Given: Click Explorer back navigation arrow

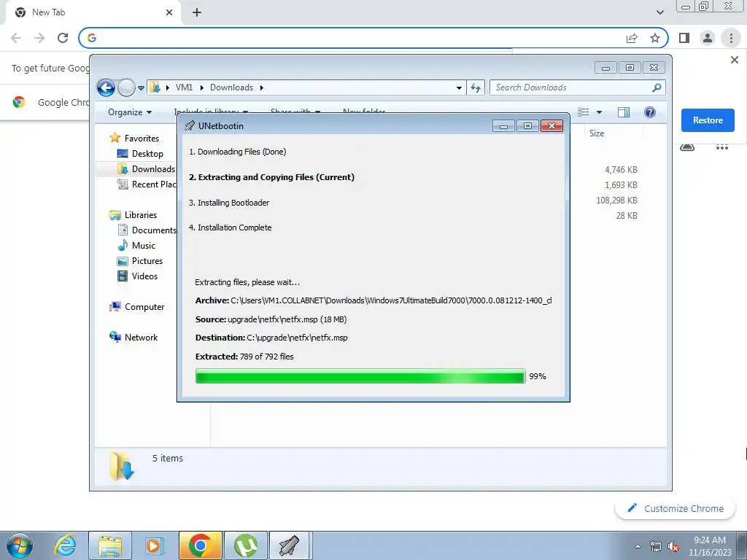Looking at the screenshot, I should [x=106, y=87].
